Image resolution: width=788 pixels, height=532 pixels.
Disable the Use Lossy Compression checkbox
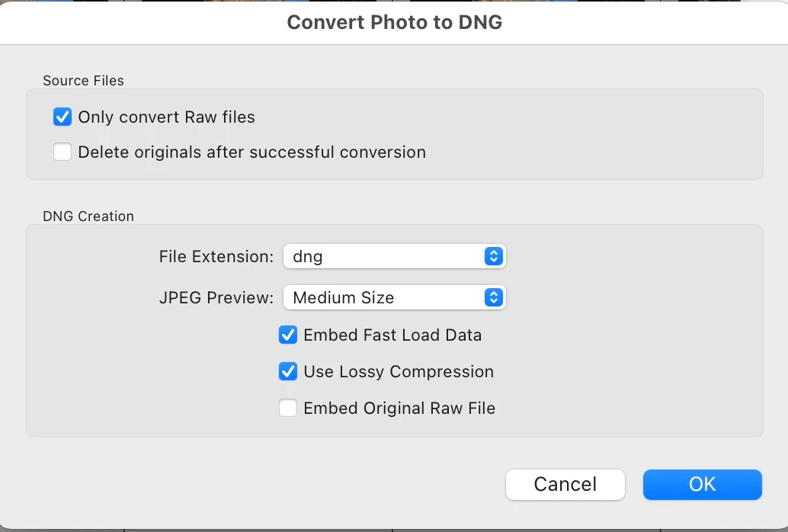point(288,372)
